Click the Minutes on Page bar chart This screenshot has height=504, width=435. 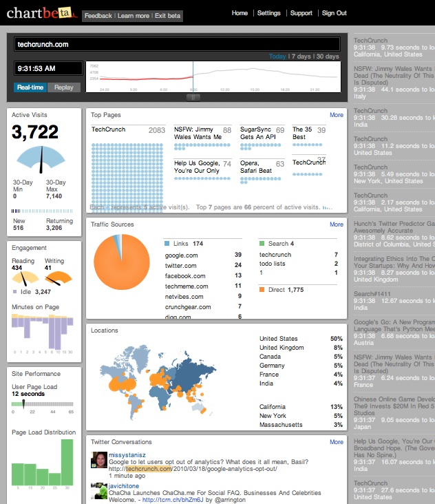pos(43,332)
